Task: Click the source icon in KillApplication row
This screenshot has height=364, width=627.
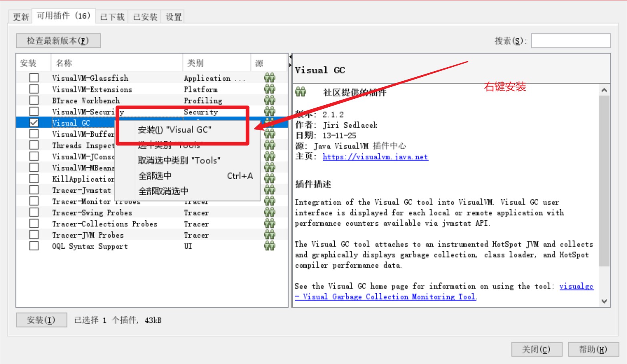Action: point(270,179)
